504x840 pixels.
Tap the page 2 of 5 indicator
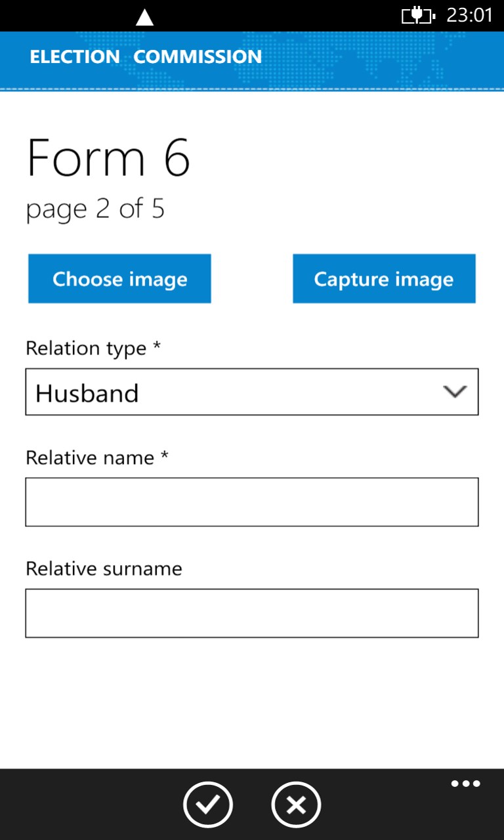[x=95, y=209]
